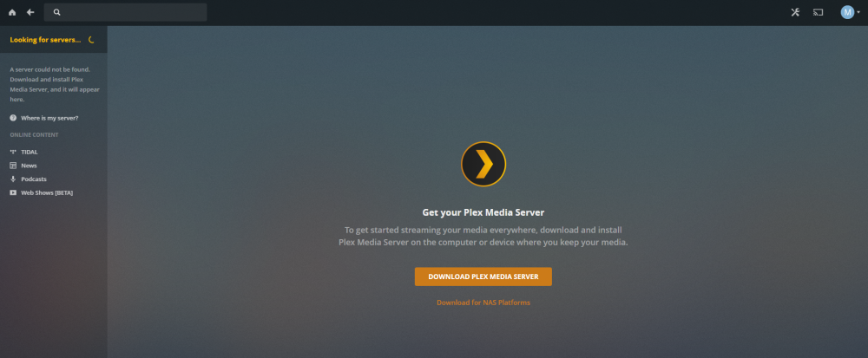Open the Podcasts section

[x=34, y=179]
